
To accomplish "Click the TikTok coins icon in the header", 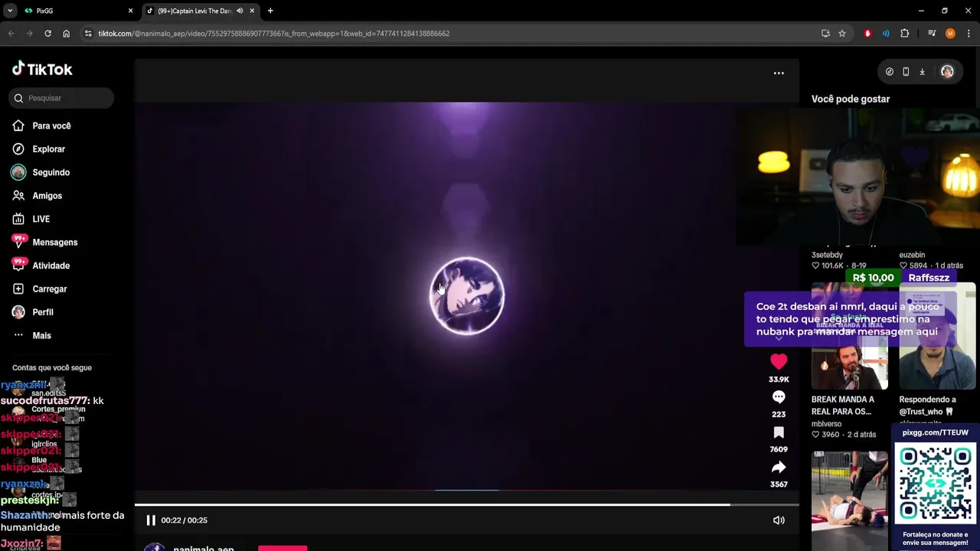I will pyautogui.click(x=889, y=72).
